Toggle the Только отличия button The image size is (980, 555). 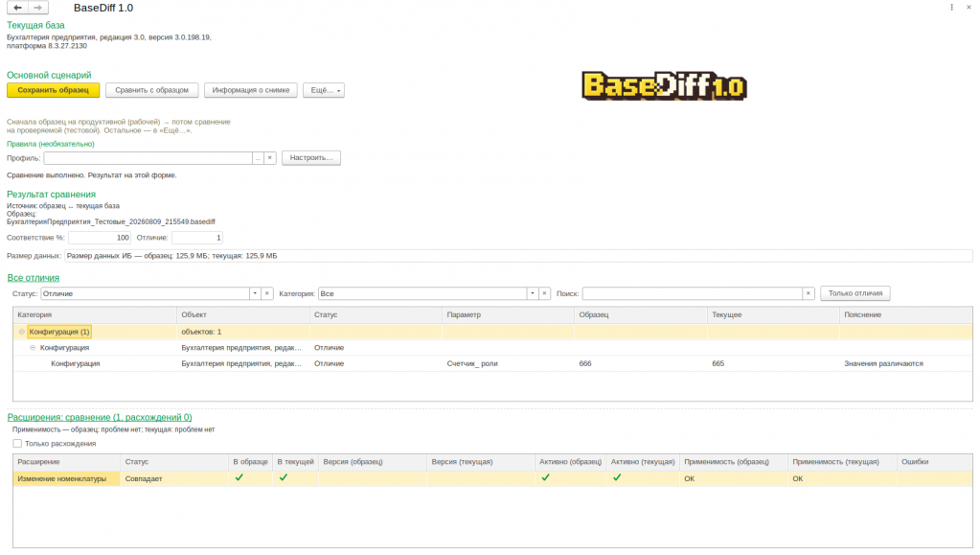(855, 293)
